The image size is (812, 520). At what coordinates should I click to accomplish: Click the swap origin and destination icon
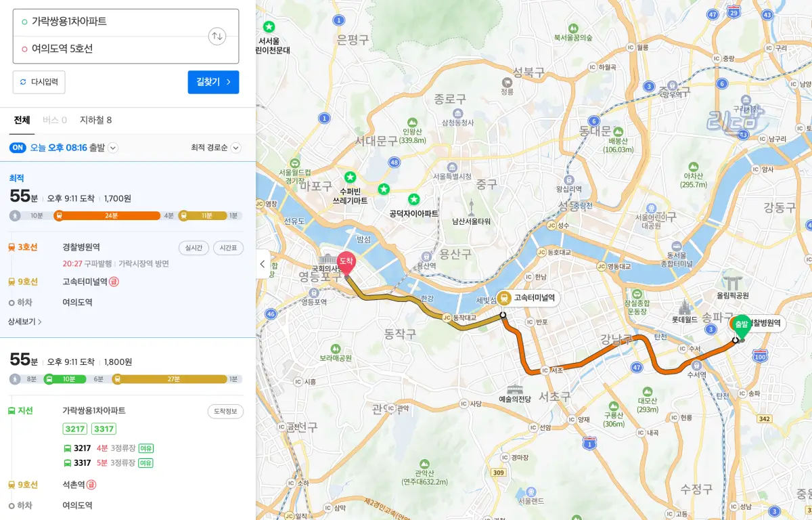(x=217, y=36)
